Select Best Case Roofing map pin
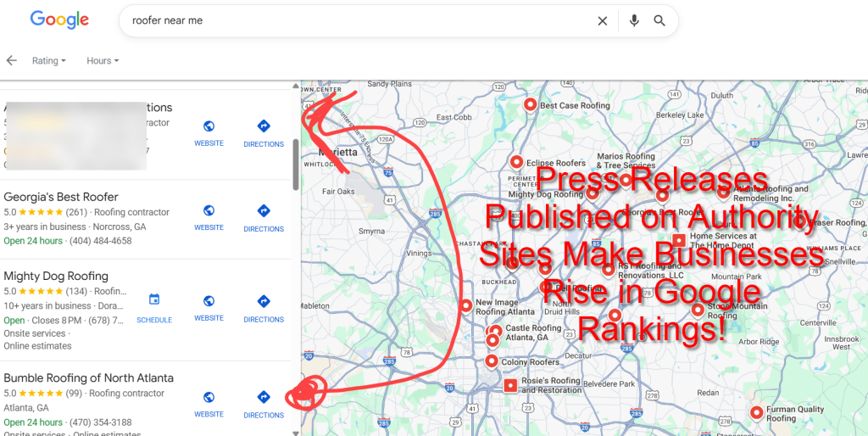 531,104
